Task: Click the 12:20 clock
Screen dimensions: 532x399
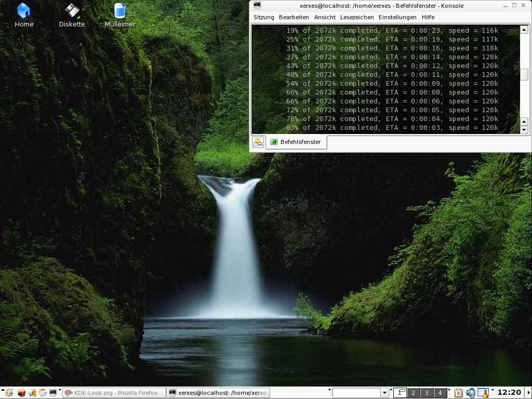Action: click(x=509, y=393)
